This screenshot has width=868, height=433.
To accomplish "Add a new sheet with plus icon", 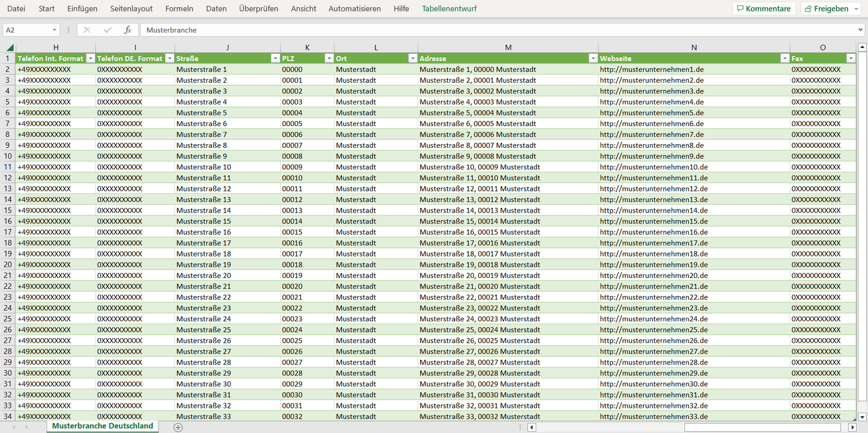I will pos(178,427).
